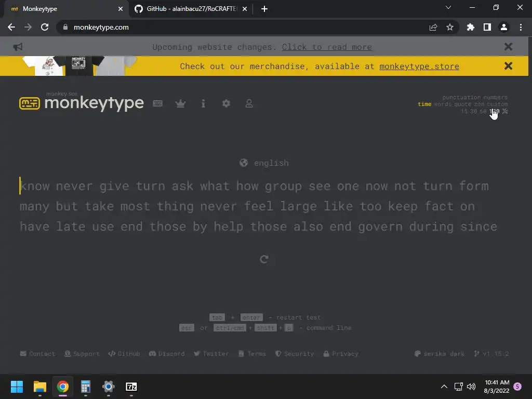Open the Contact footer link
This screenshot has height=399, width=532.
click(x=37, y=353)
